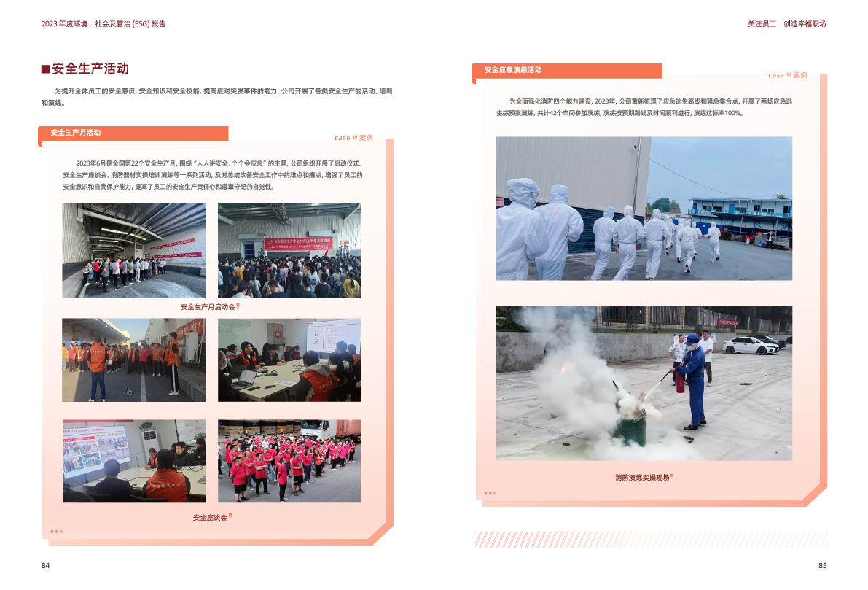Click the case 案例 label in left card
The height and width of the screenshot is (590, 868).
(353, 138)
